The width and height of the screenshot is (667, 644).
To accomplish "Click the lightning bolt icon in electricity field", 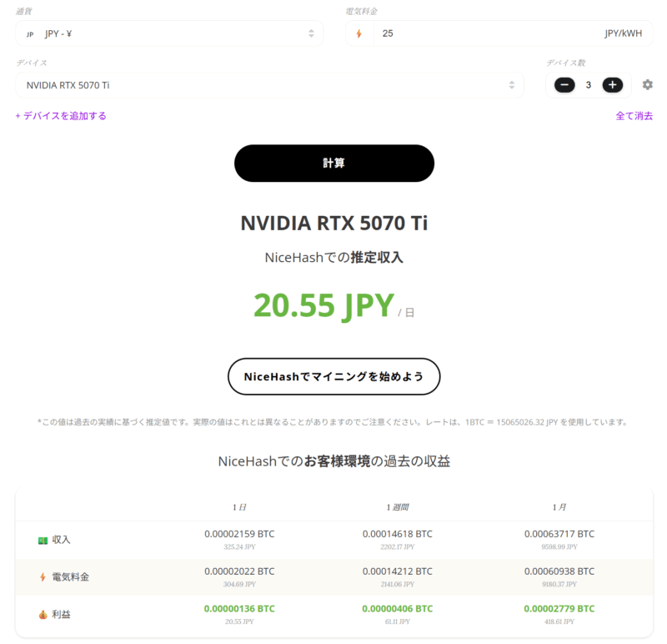I will coord(359,33).
